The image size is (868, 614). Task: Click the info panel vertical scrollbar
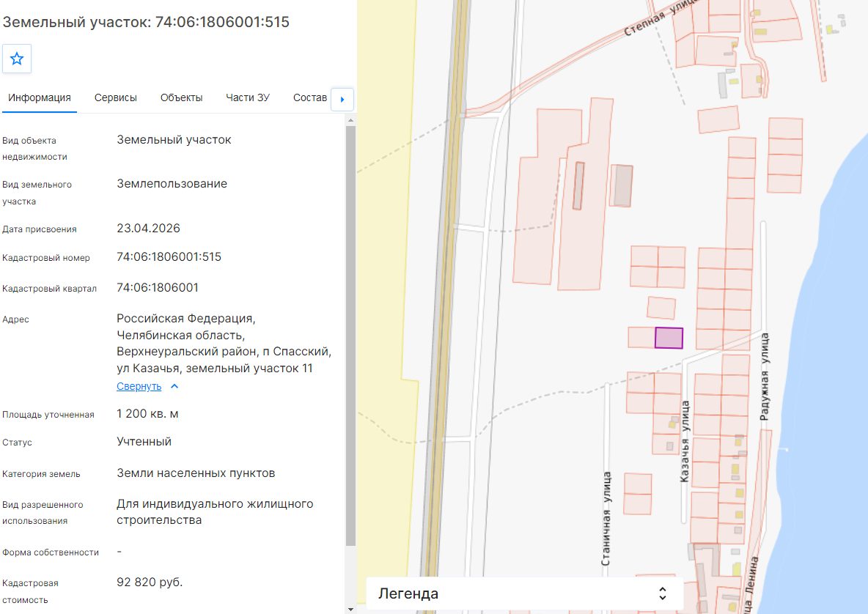pos(350,336)
